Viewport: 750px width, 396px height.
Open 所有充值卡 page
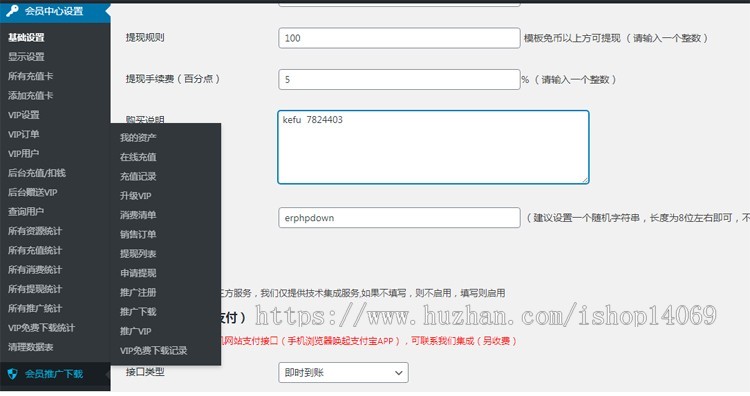coord(31,76)
